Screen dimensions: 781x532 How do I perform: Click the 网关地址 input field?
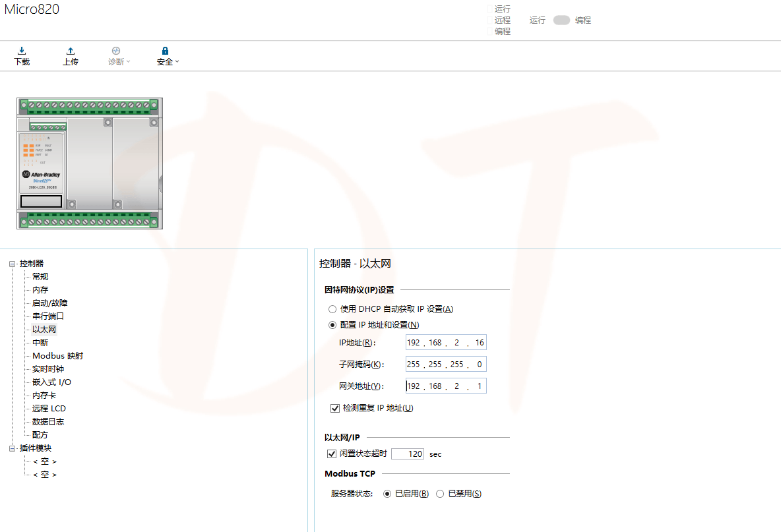[x=446, y=386]
